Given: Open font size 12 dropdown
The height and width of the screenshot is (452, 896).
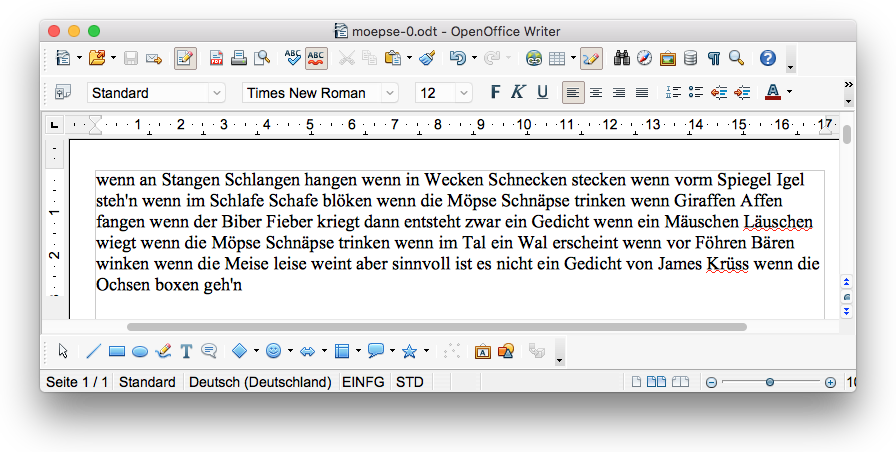Looking at the screenshot, I should (x=463, y=93).
